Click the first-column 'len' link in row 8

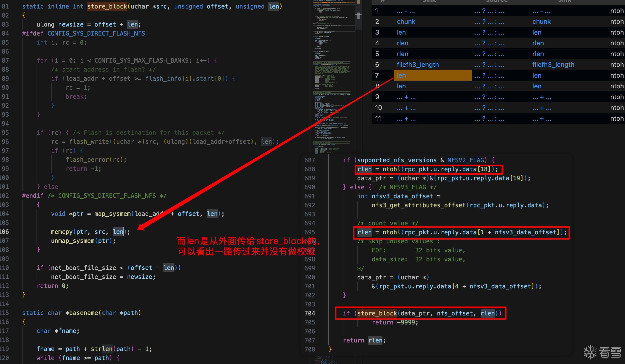coord(401,86)
